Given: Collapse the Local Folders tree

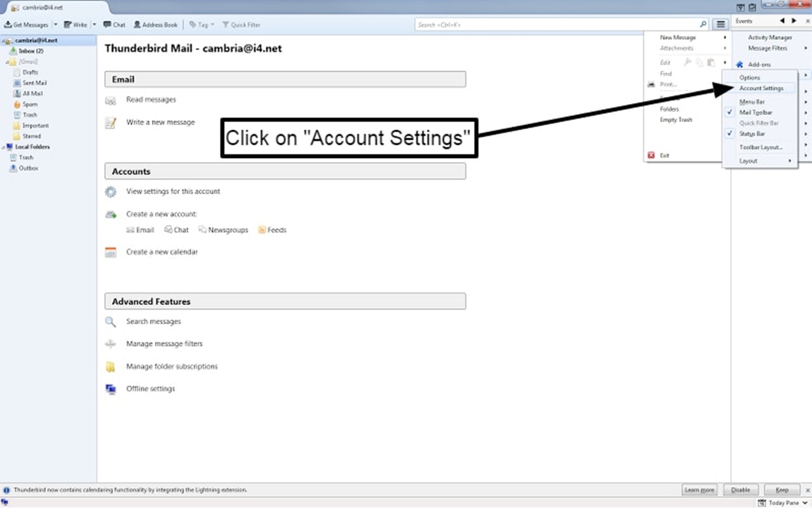Looking at the screenshot, I should click(3, 147).
